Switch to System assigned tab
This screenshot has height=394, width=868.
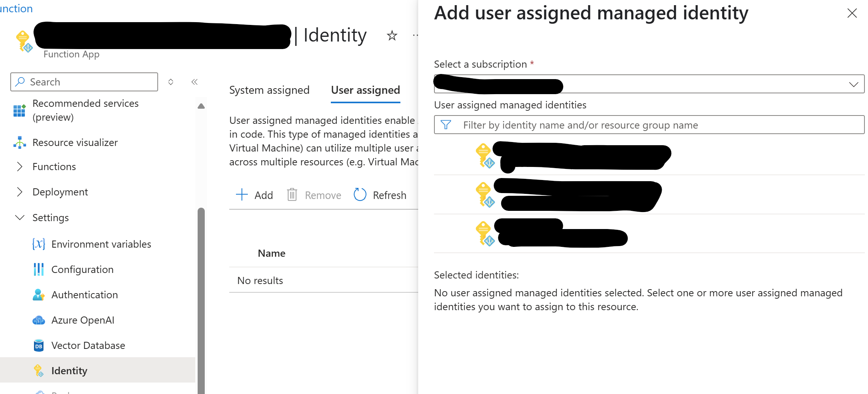[269, 90]
